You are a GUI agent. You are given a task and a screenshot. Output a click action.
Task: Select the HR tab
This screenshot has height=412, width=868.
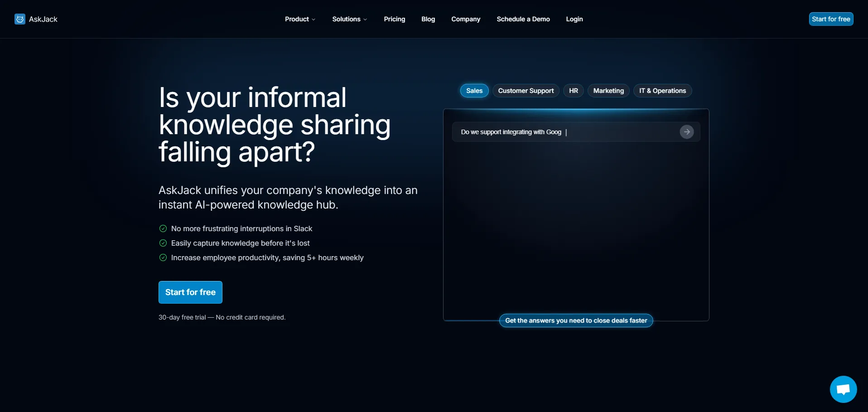click(573, 91)
